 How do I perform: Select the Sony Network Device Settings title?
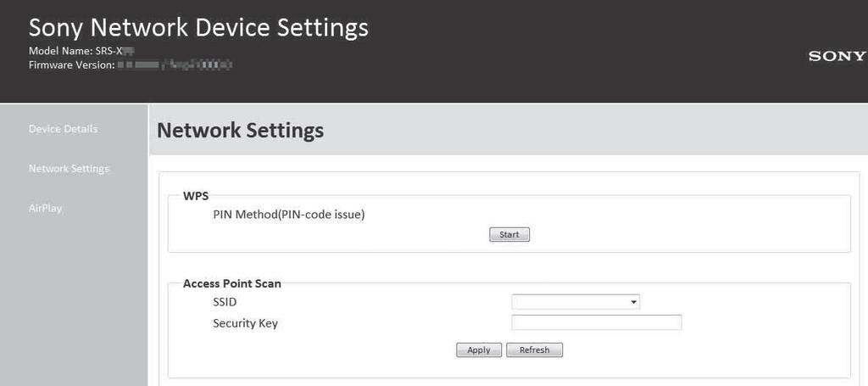click(198, 28)
